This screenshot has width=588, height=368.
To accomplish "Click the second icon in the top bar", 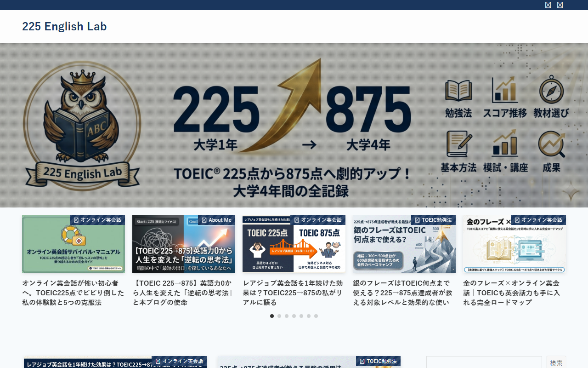I will [560, 5].
